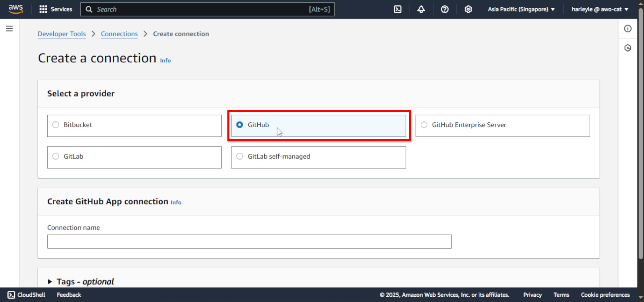This screenshot has height=302, width=644.
Task: Launch CloudShell from top bar icon
Action: (x=397, y=9)
